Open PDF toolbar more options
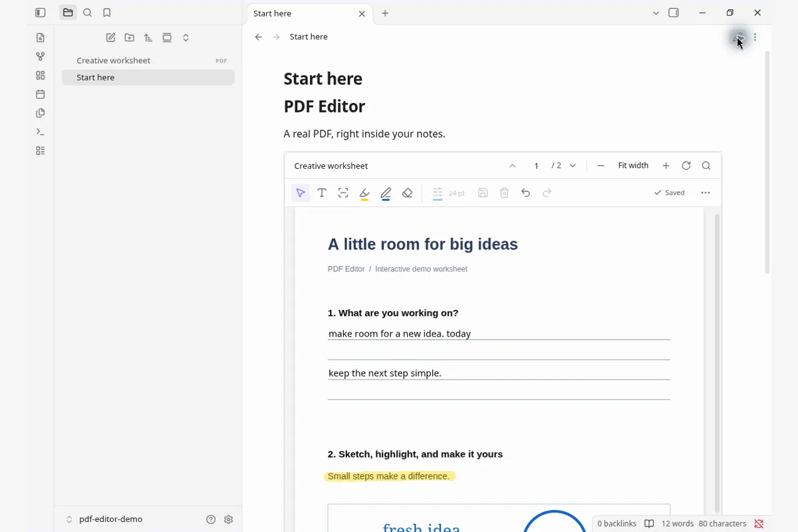 [x=706, y=193]
